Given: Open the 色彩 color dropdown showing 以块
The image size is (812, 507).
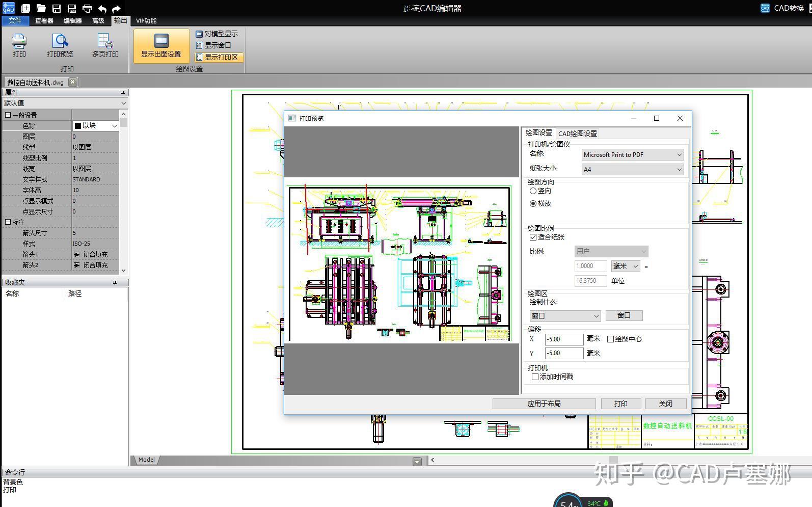Looking at the screenshot, I should pos(96,126).
